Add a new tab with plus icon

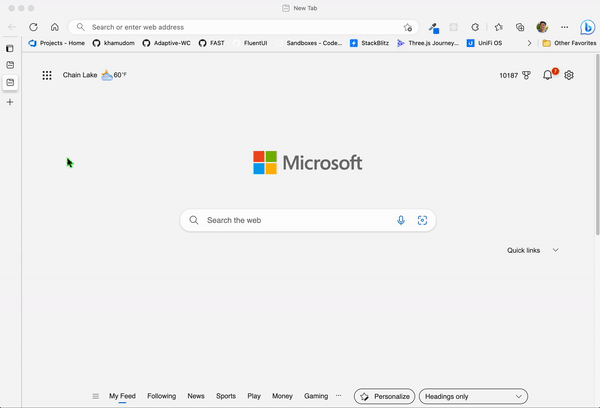tap(10, 102)
